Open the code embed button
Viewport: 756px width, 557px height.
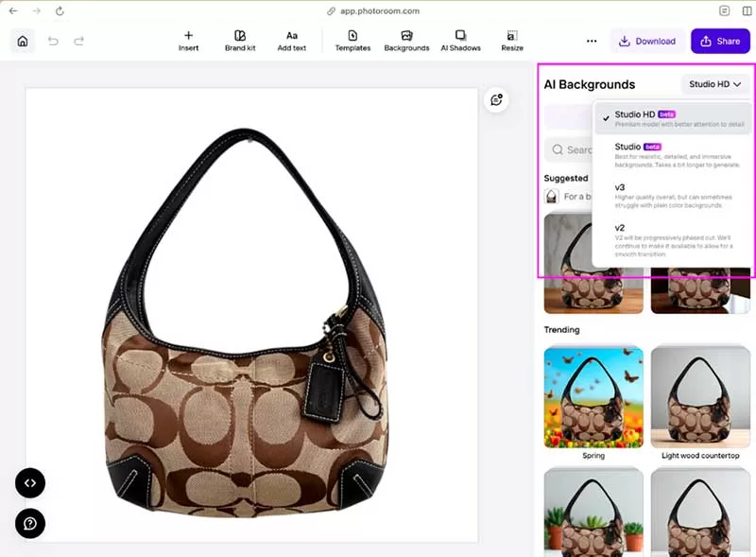[x=30, y=482]
